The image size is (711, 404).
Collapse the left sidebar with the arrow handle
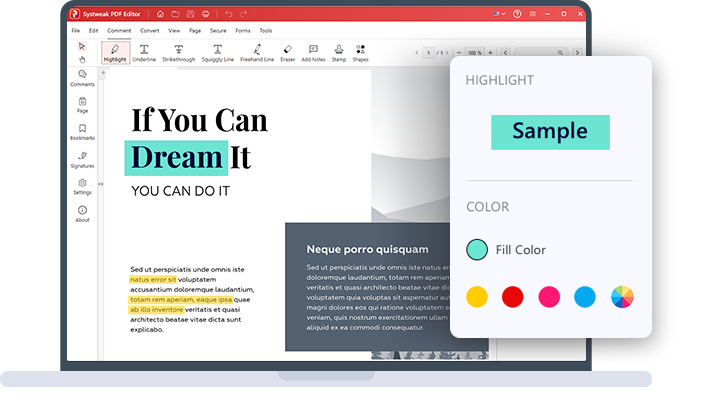tap(102, 185)
